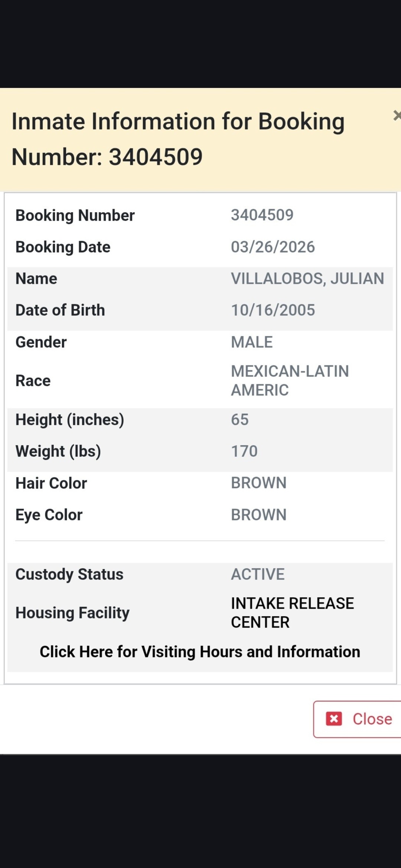Open the Intake Release Center facility link
Screen dimensions: 401x868
click(292, 612)
